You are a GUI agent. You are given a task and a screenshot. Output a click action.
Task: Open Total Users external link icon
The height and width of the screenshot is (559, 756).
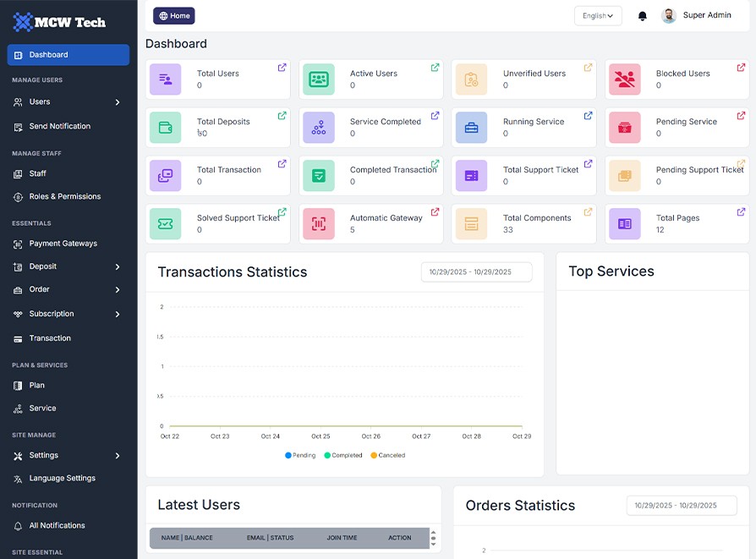[x=282, y=68]
